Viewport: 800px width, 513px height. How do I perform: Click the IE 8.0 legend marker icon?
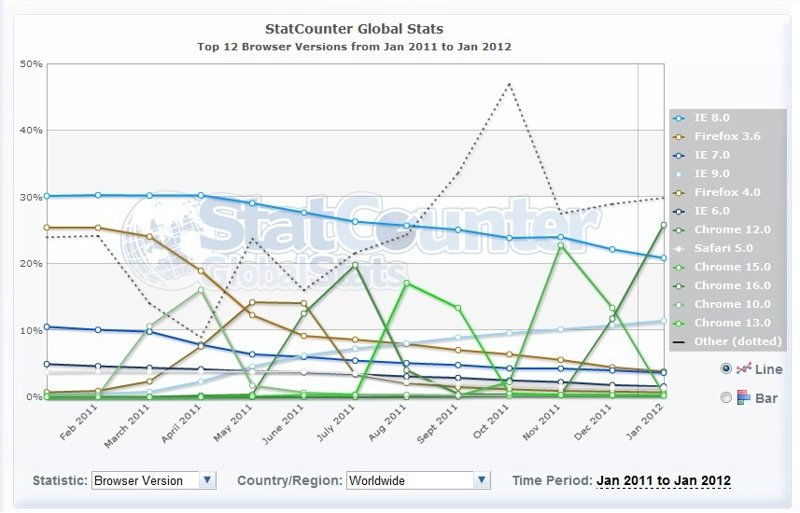680,117
